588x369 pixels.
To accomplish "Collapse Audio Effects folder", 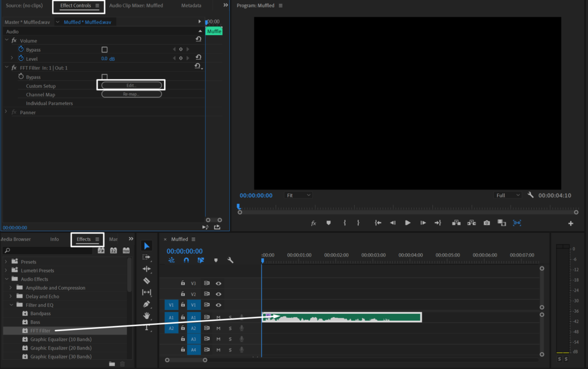I will 7,279.
